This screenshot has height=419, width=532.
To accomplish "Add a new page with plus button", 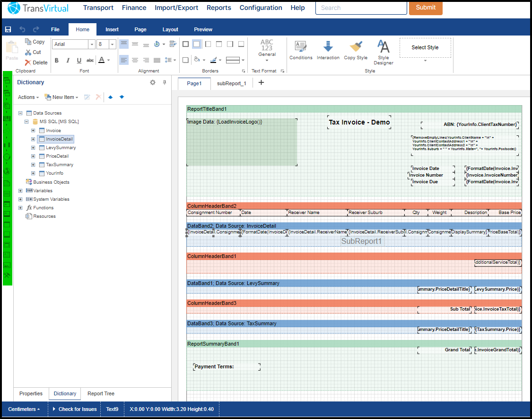I will pos(261,82).
